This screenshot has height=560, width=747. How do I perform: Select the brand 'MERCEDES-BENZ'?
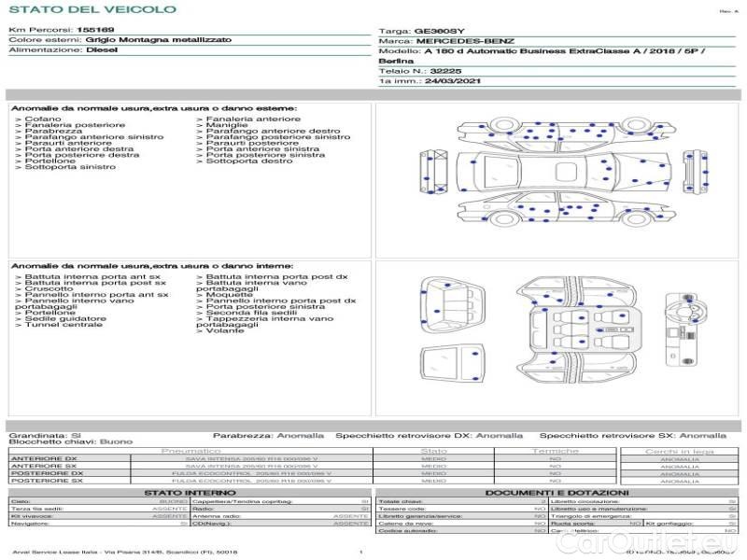tap(465, 41)
